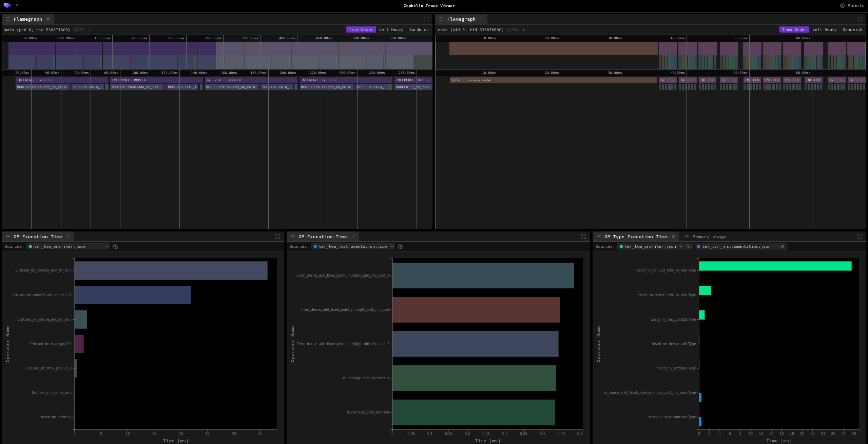The width and height of the screenshot is (868, 444).
Task: Open hamburger menu of the instrumentation OP Execution Time panel
Action: (293, 237)
